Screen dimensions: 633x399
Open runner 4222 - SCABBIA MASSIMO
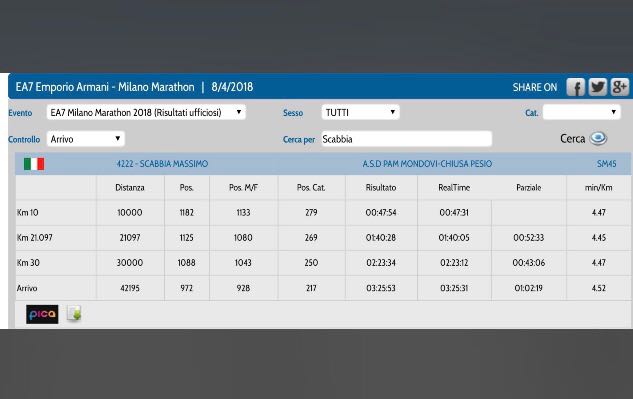coord(162,164)
